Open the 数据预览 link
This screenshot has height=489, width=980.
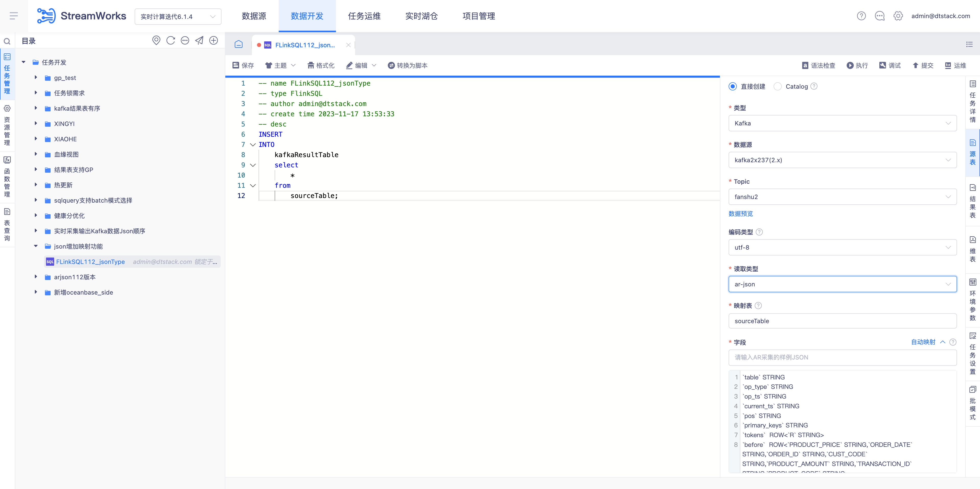740,214
